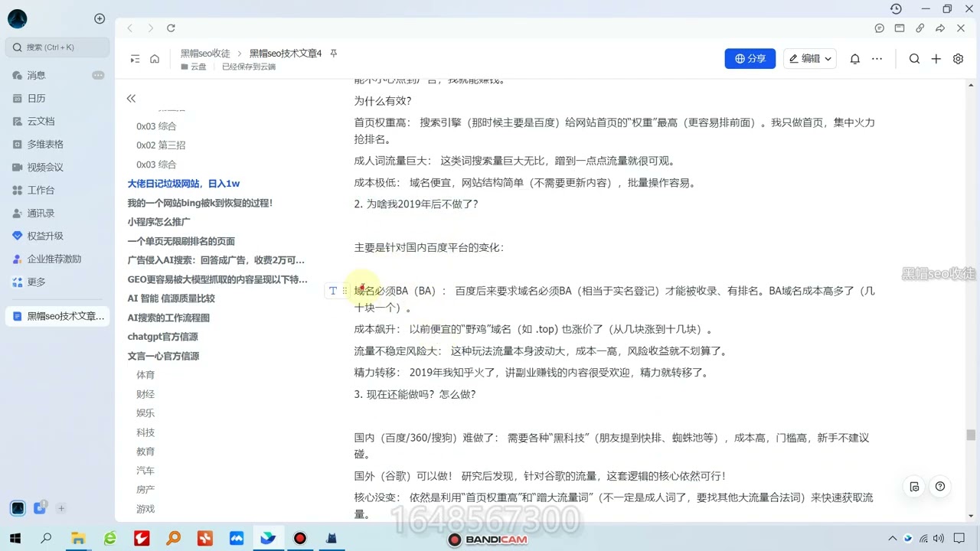Click the window panel layout icon in the top right
The height and width of the screenshot is (551, 980).
(900, 28)
